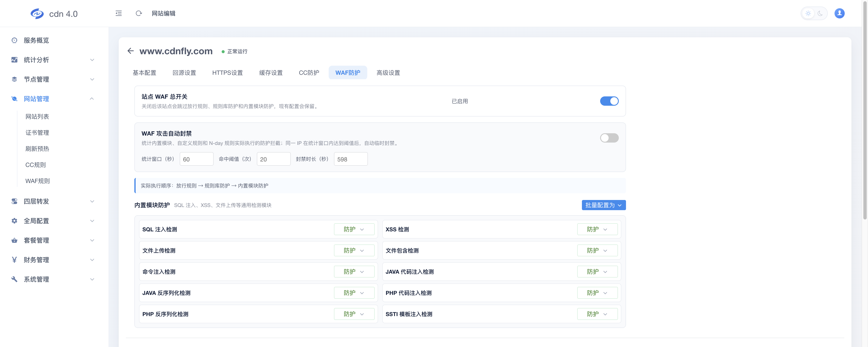Switch to the 基本配置 tab
Viewport: 868px width, 347px height.
tap(144, 73)
